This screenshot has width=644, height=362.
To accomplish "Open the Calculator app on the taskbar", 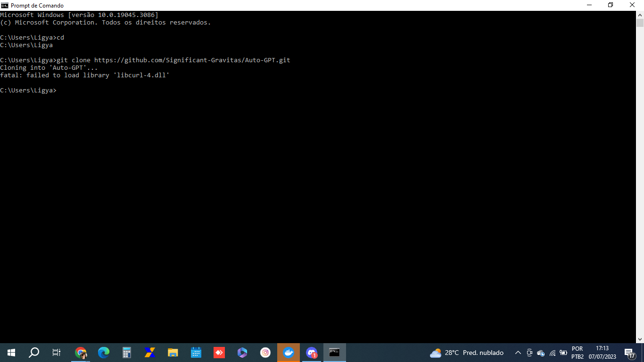I will click(127, 353).
